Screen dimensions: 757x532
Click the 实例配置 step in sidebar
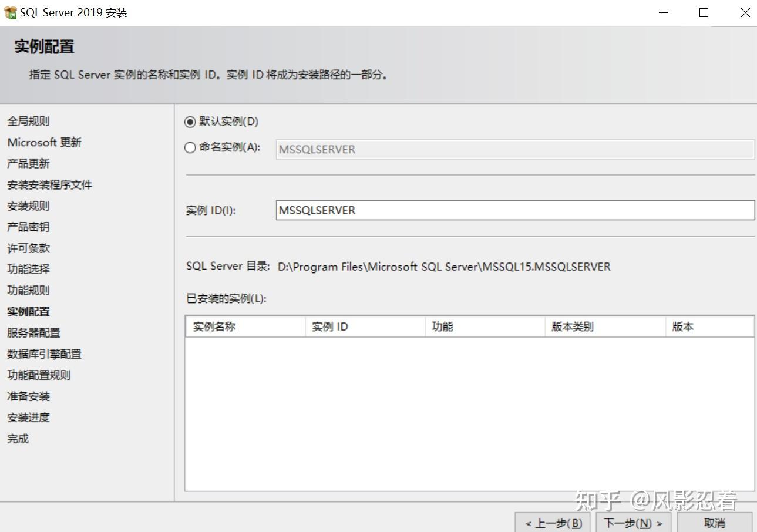(x=28, y=312)
